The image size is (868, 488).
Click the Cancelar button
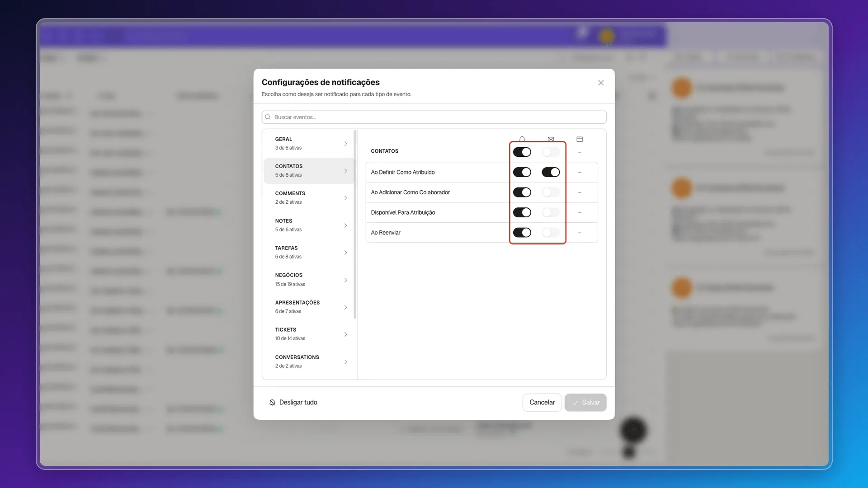[x=542, y=403]
